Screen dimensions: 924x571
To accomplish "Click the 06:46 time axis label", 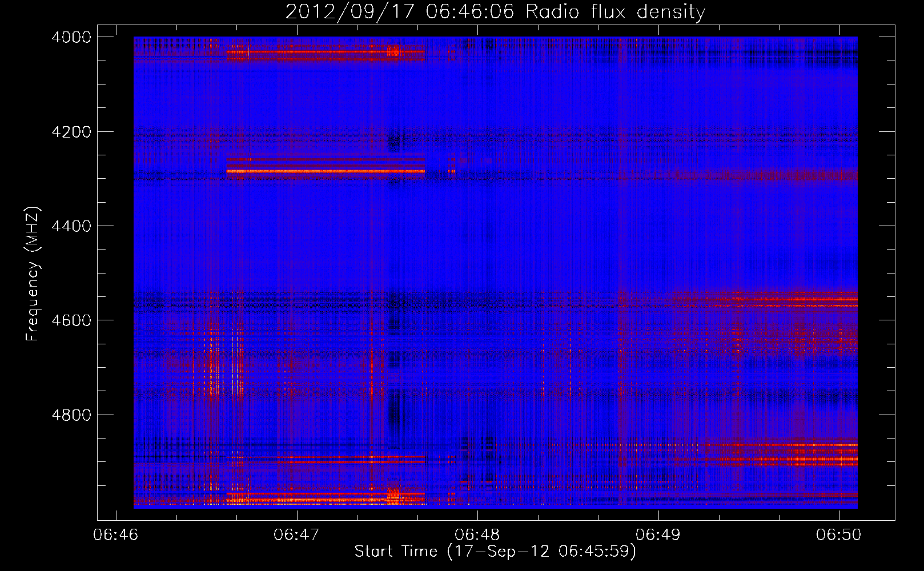I will point(116,534).
